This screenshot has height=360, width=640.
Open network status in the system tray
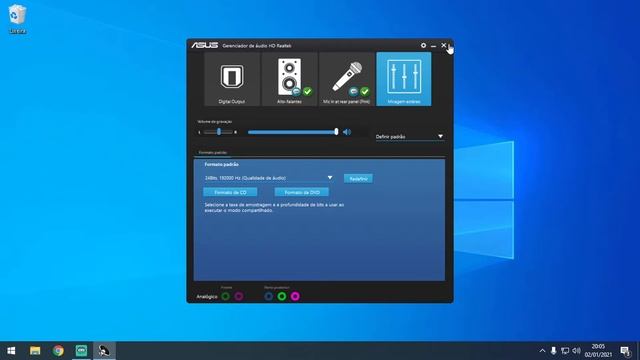click(x=565, y=351)
